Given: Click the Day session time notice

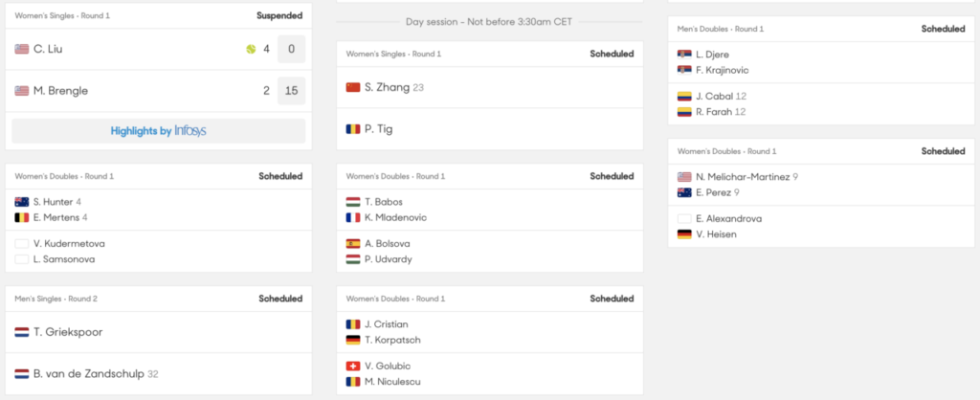Looking at the screenshot, I should pos(489,21).
